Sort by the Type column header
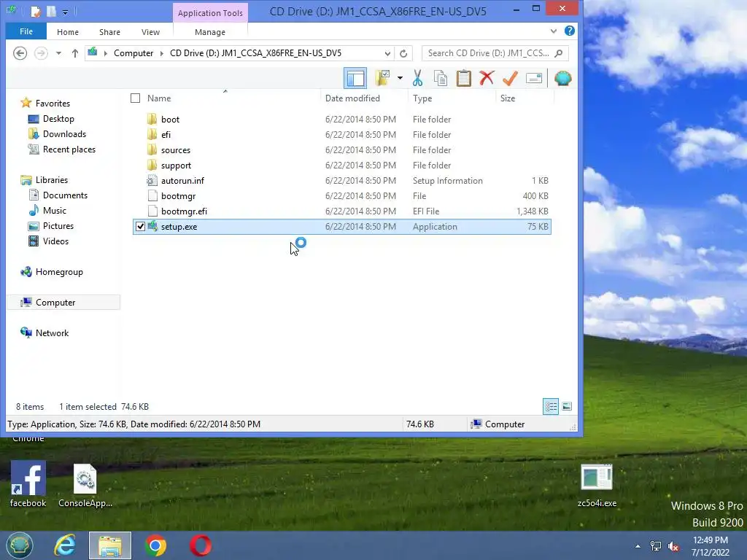 coord(422,98)
